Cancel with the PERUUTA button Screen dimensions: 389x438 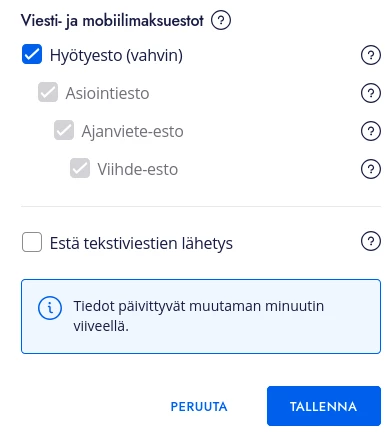199,406
